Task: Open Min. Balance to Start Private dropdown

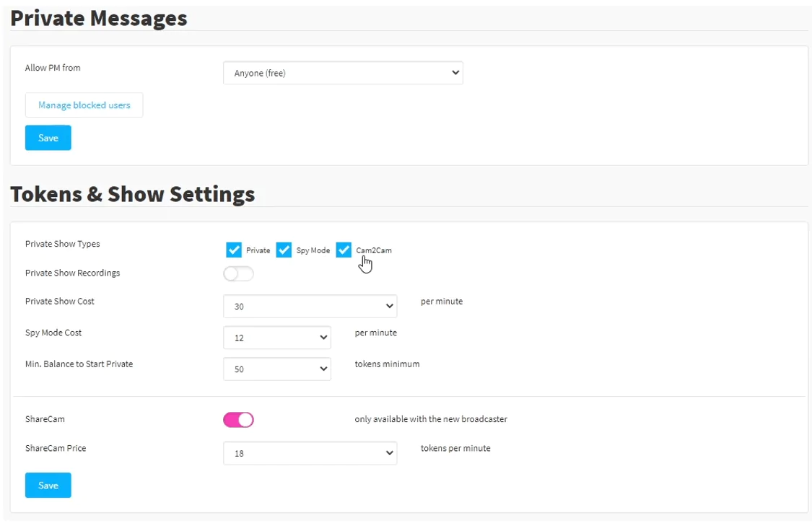Action: point(277,369)
